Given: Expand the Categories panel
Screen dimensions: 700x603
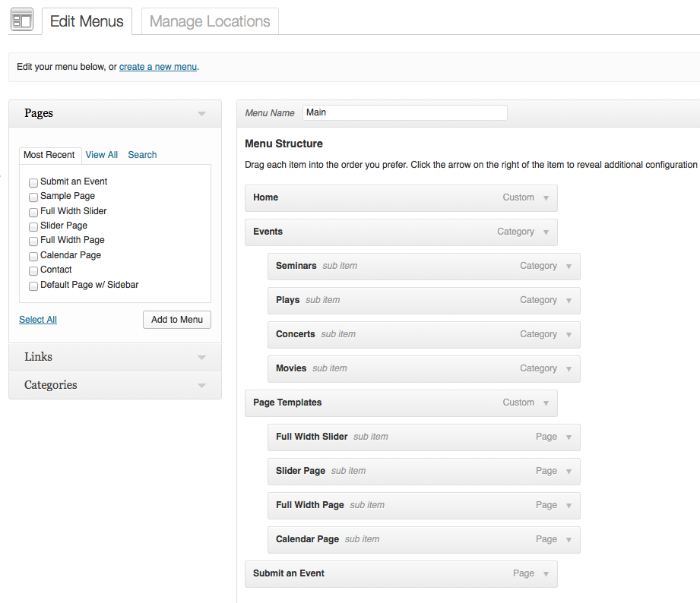Looking at the screenshot, I should point(201,385).
